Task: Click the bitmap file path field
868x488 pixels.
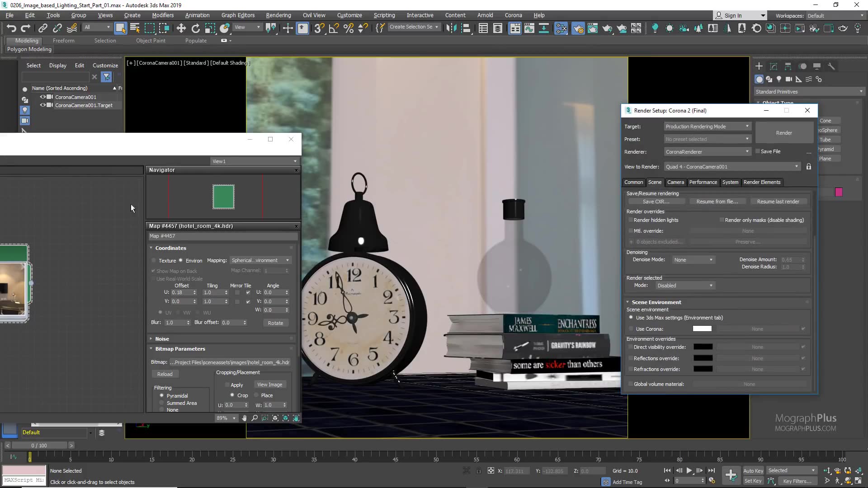Action: click(x=230, y=362)
